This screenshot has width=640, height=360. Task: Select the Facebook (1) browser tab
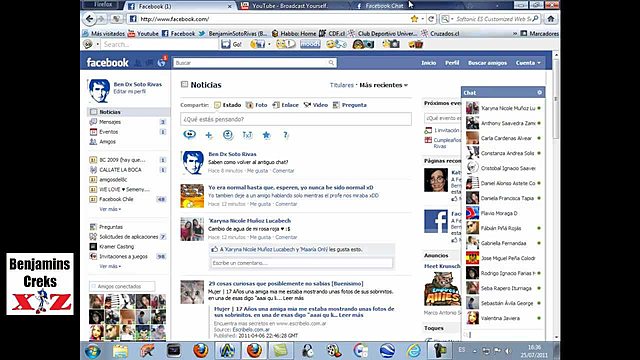click(180, 6)
